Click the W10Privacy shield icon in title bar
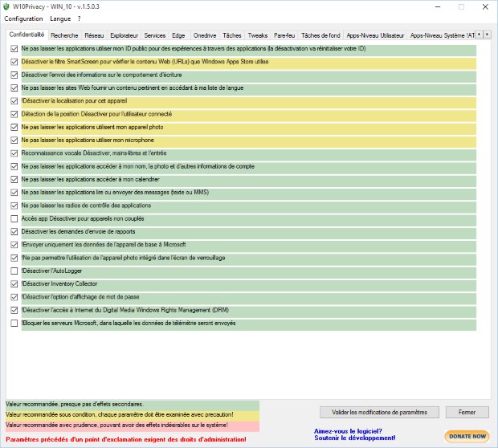This screenshot has height=448, width=498. pos(7,6)
